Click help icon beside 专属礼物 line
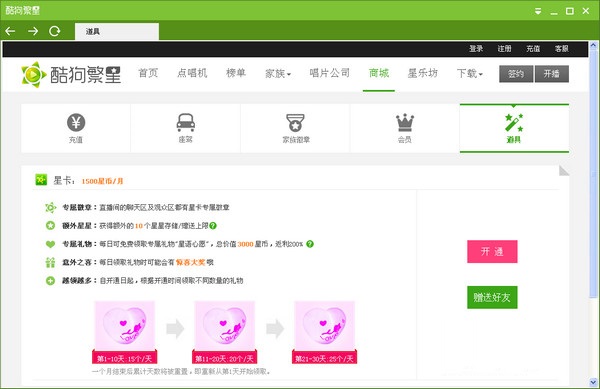This screenshot has height=389, width=600. (x=310, y=244)
